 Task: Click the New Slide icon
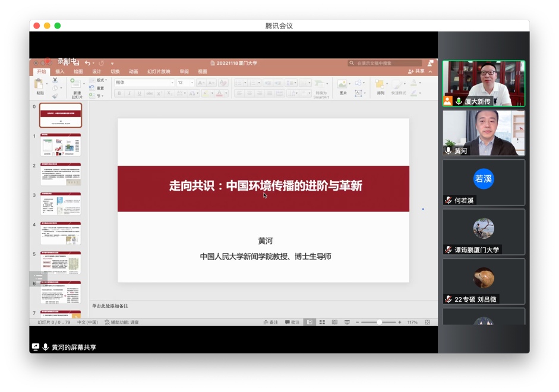tap(76, 85)
